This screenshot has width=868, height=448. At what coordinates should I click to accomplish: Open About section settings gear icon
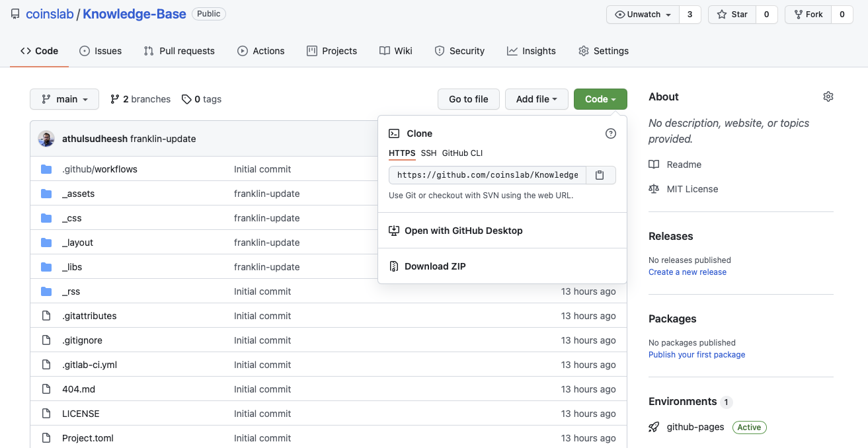pos(828,96)
